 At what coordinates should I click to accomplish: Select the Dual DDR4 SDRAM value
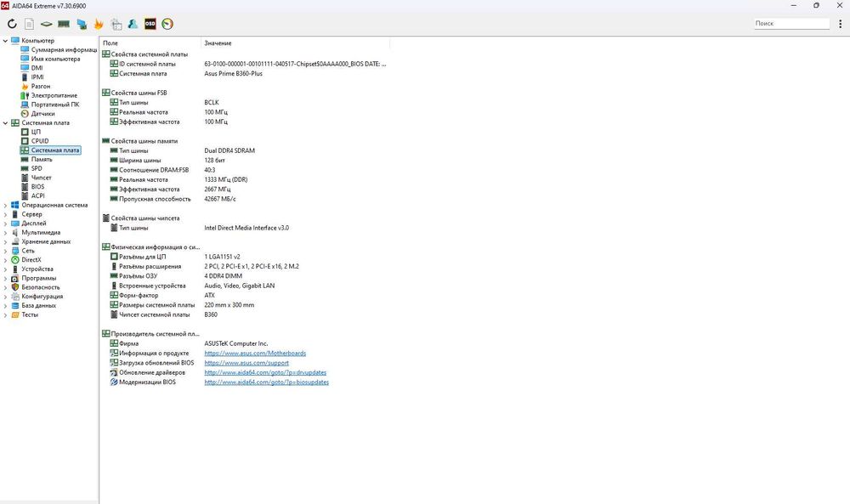[x=229, y=150]
